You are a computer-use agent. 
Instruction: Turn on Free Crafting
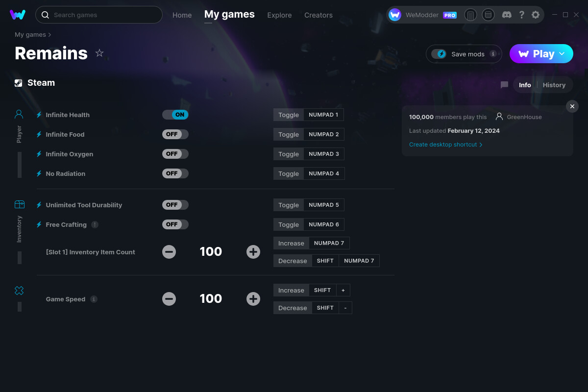coord(175,224)
